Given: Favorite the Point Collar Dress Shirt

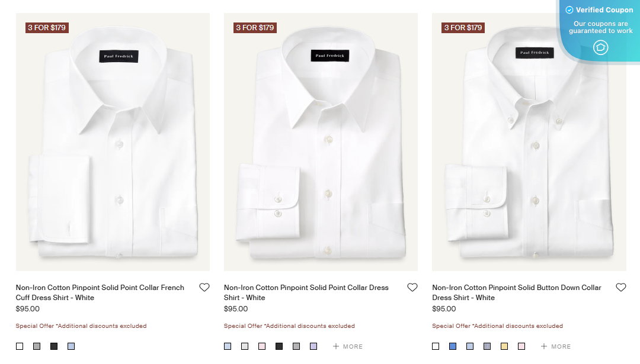Looking at the screenshot, I should coord(412,287).
